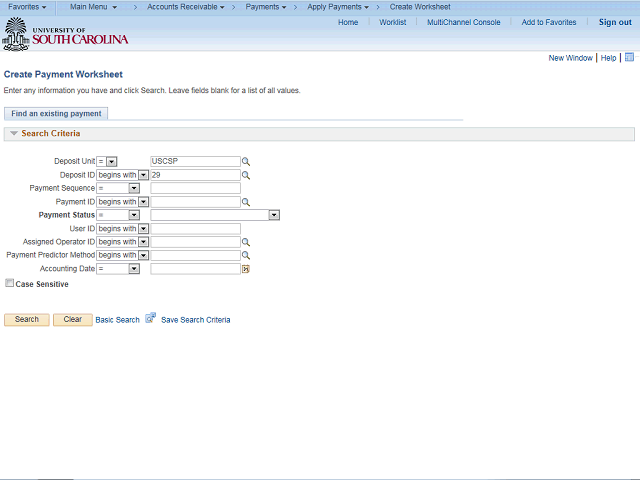
Task: Click the Sign out link
Action: point(615,22)
